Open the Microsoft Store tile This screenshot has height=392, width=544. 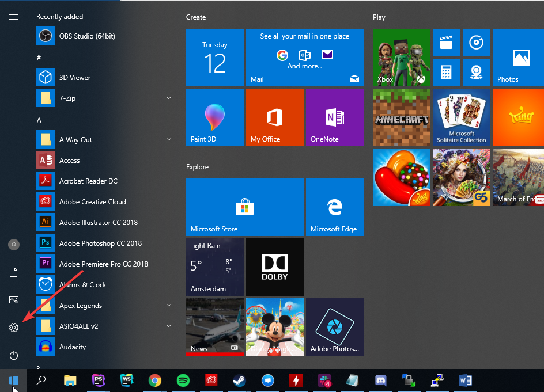coord(244,207)
